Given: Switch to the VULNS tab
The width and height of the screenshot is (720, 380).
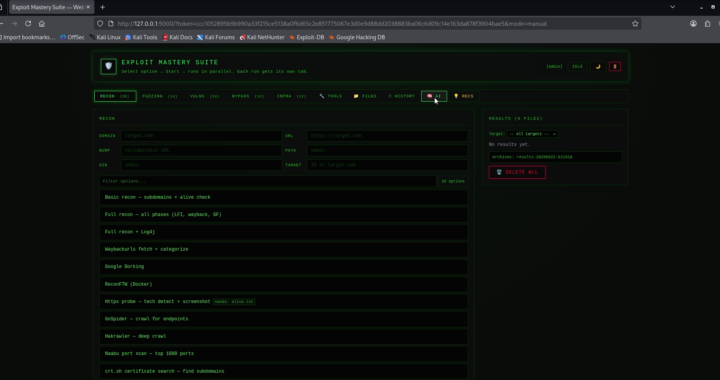Looking at the screenshot, I should tap(204, 96).
